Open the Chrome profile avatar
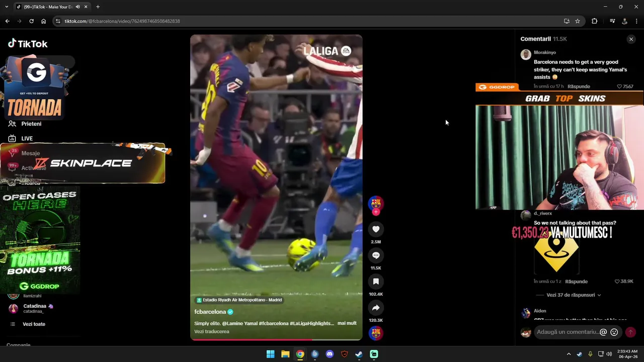The width and height of the screenshot is (644, 362). click(x=624, y=21)
